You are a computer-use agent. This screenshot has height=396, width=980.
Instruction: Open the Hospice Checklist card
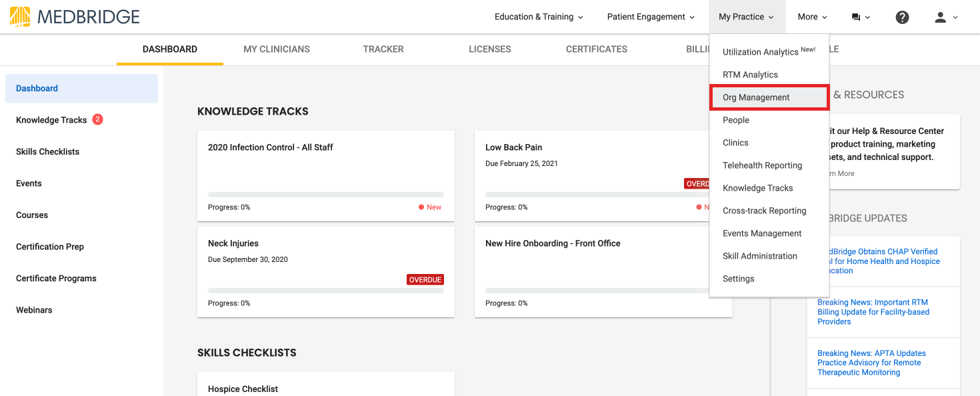(x=326, y=384)
